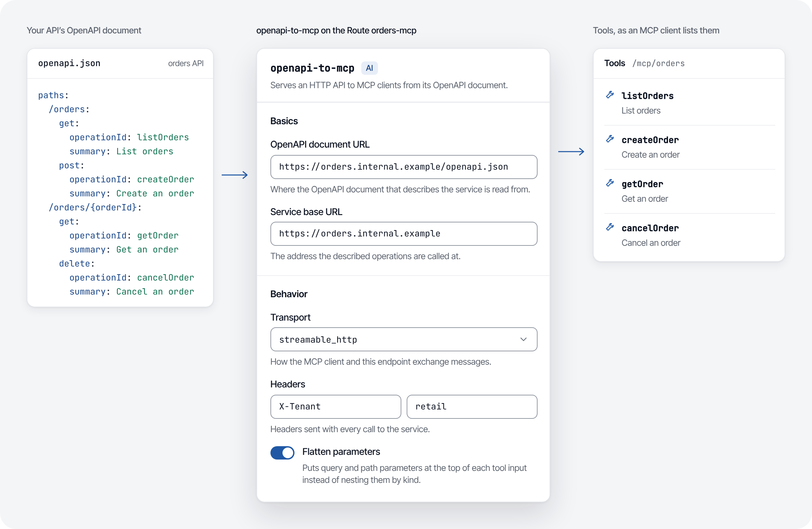Click the /mcp/orders path in Tools header
Screen dimensions: 812x529
pyautogui.click(x=658, y=63)
